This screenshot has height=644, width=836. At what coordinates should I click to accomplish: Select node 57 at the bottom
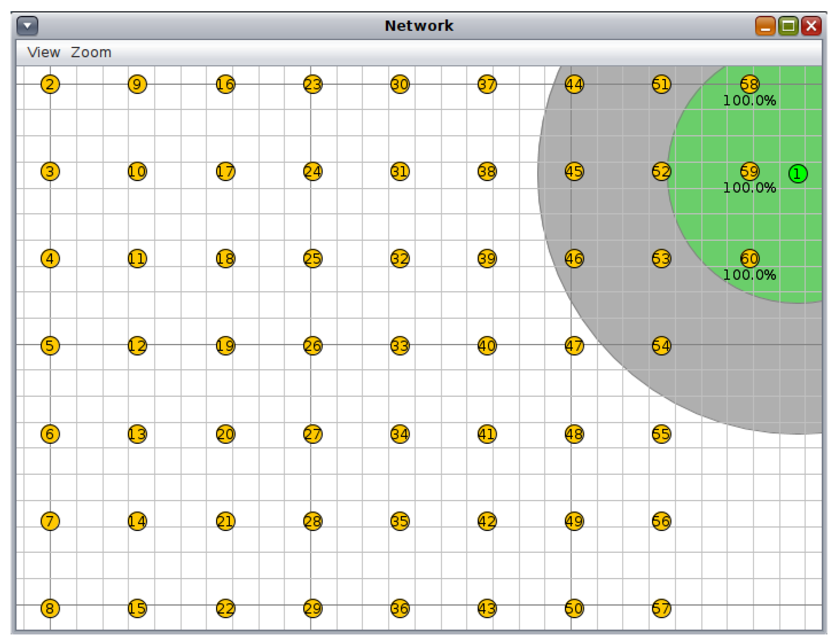pos(662,608)
